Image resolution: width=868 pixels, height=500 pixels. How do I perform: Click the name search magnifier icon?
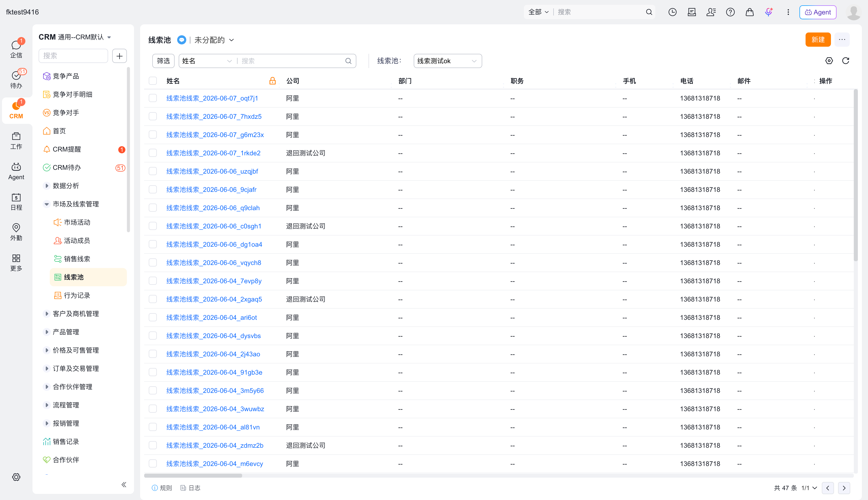pos(348,61)
